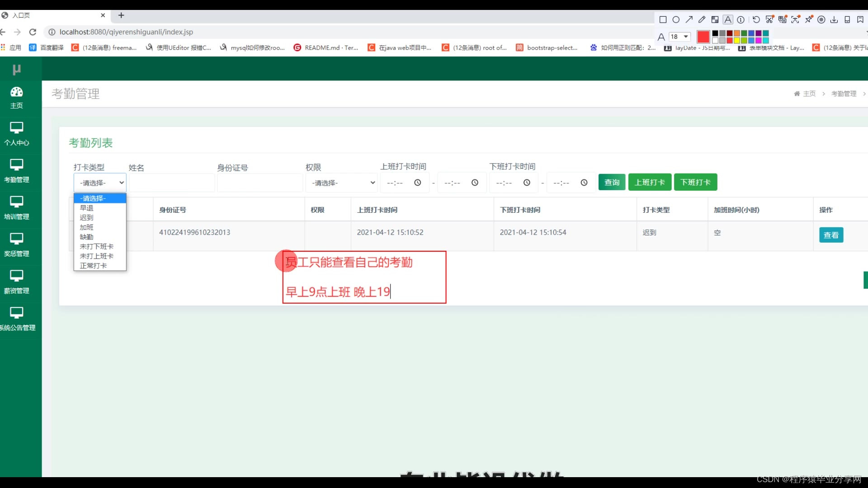Pin the screenshot with pushpin icon

pos(809,19)
